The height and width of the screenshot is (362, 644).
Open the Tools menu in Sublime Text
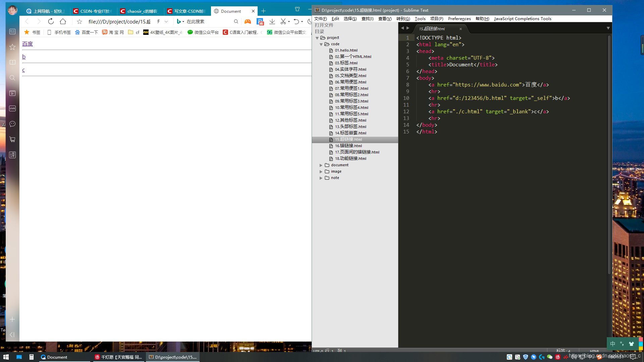pos(420,19)
